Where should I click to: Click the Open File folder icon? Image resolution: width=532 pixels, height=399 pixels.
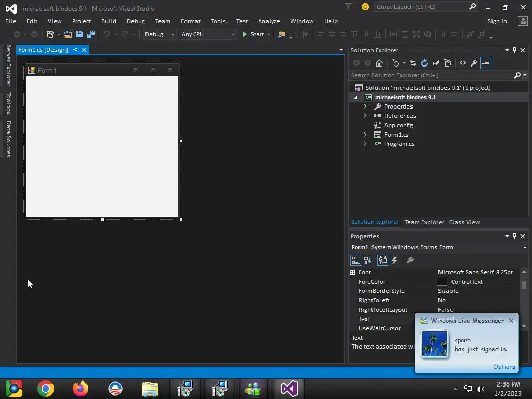pyautogui.click(x=68, y=34)
